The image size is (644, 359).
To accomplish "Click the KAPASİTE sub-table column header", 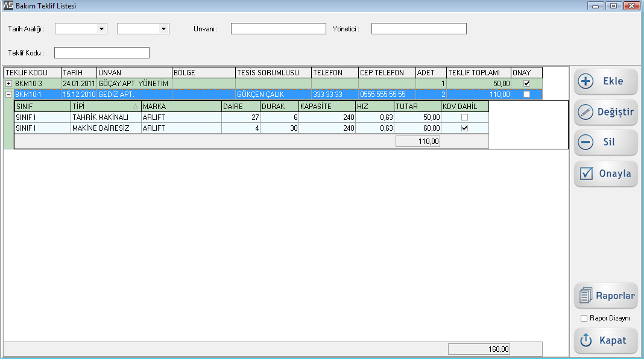I will [x=327, y=106].
